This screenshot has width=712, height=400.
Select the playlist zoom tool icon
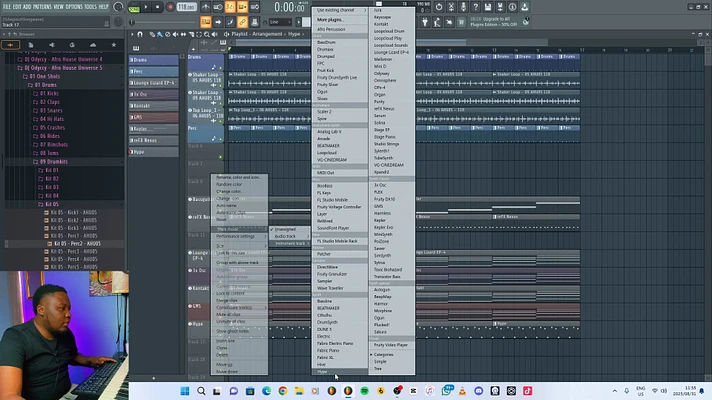pyautogui.click(x=207, y=35)
